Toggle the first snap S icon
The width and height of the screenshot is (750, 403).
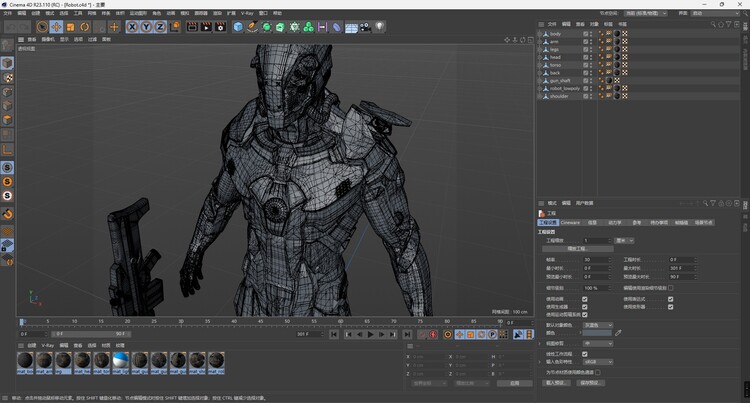click(7, 167)
